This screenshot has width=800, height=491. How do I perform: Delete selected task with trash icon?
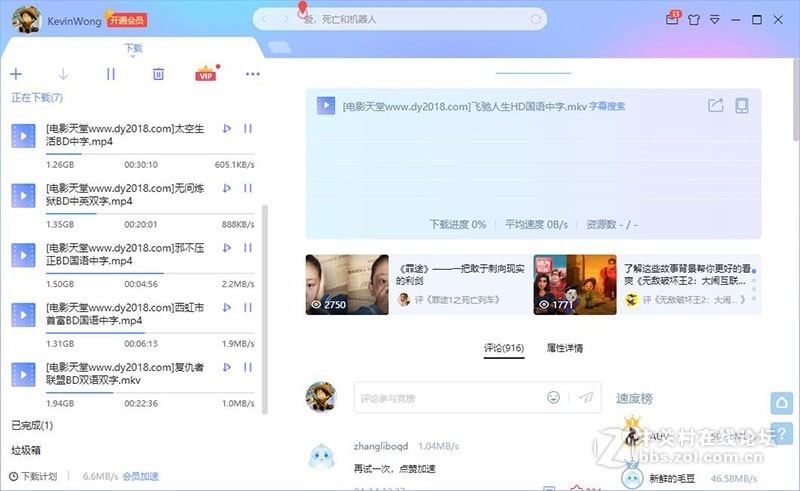point(158,74)
